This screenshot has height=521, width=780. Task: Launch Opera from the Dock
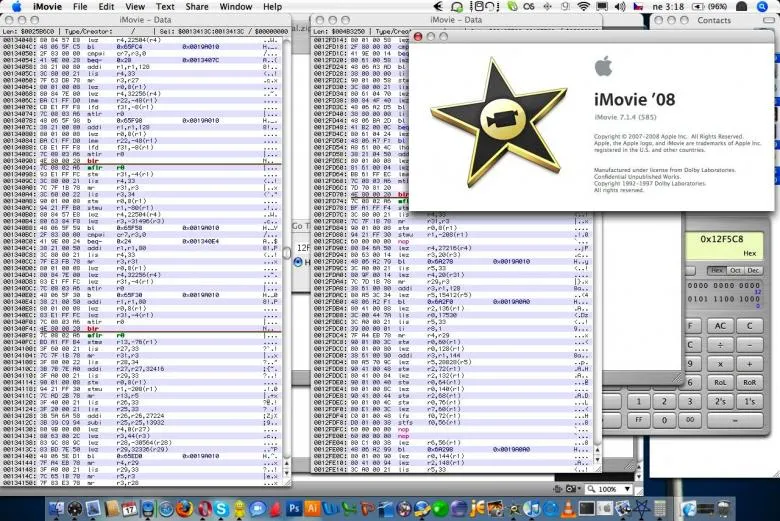(205, 508)
